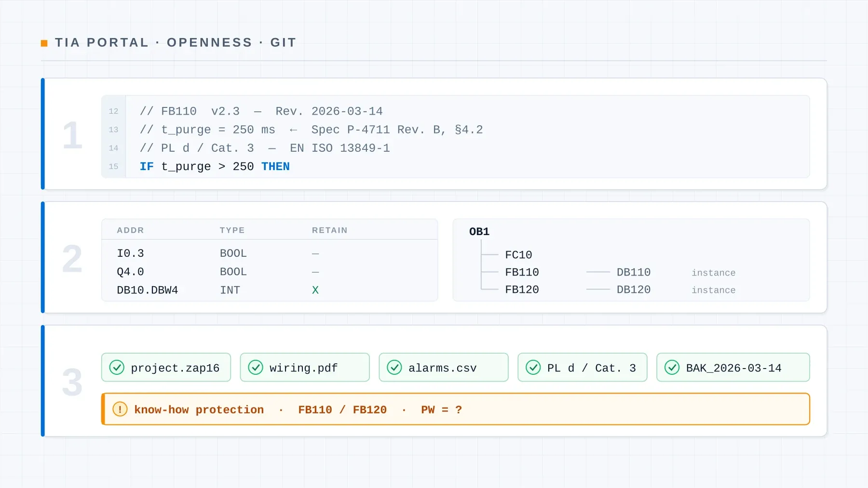Click the ADDR column header

[x=130, y=230]
